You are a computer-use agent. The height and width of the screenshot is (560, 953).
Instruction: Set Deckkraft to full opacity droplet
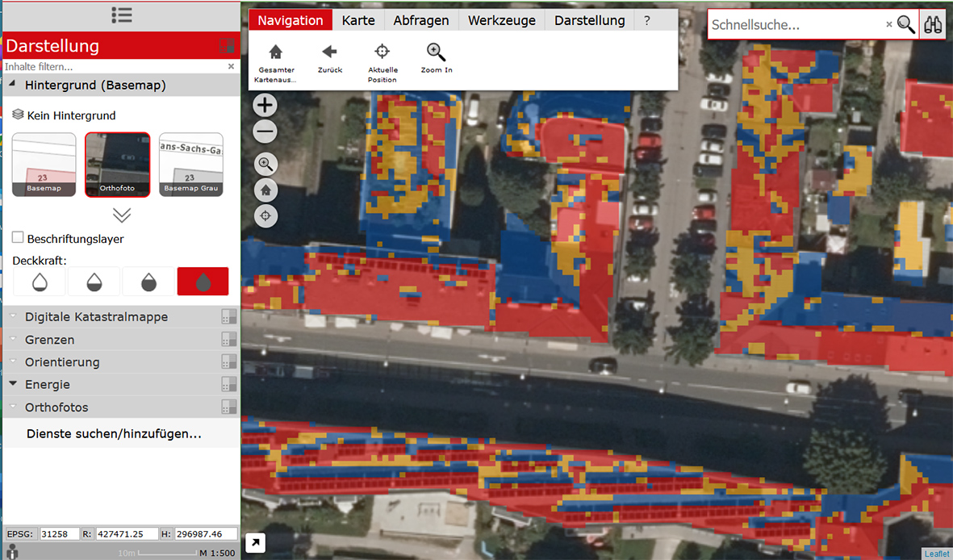(x=203, y=281)
